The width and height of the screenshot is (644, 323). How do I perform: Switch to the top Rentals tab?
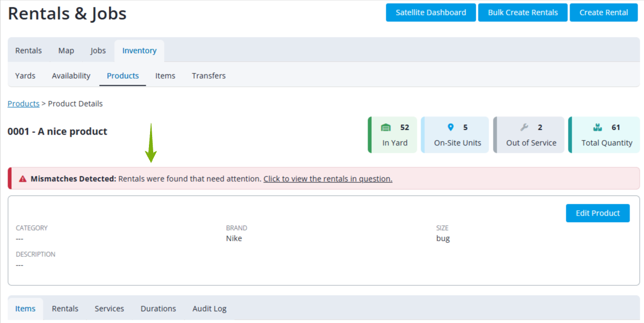point(28,50)
